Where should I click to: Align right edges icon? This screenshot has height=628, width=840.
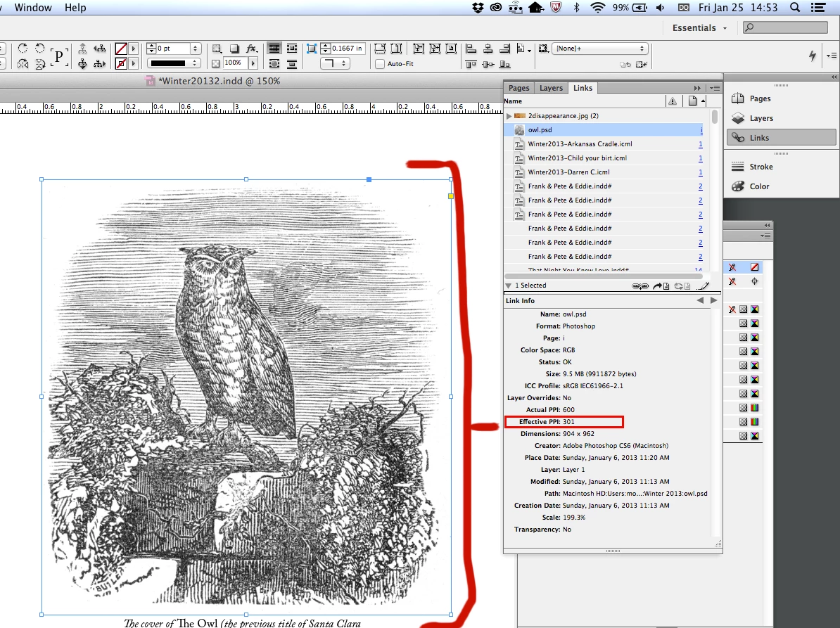pyautogui.click(x=504, y=49)
